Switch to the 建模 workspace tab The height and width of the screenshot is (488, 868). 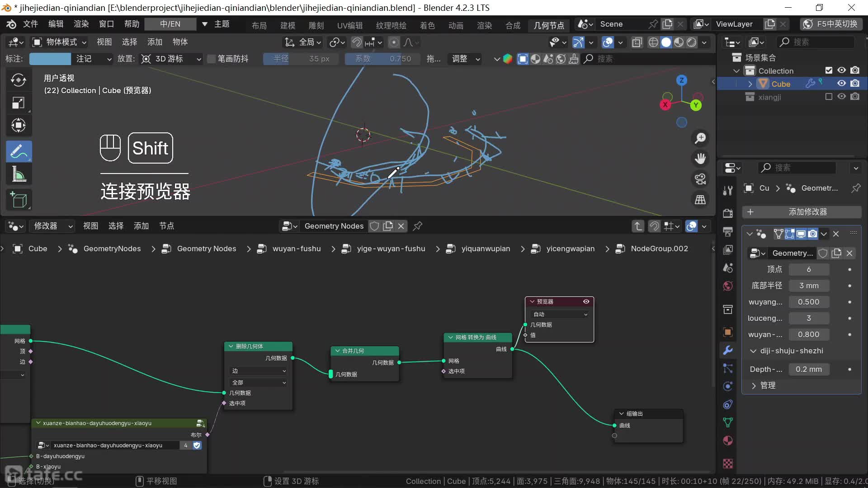pos(288,25)
